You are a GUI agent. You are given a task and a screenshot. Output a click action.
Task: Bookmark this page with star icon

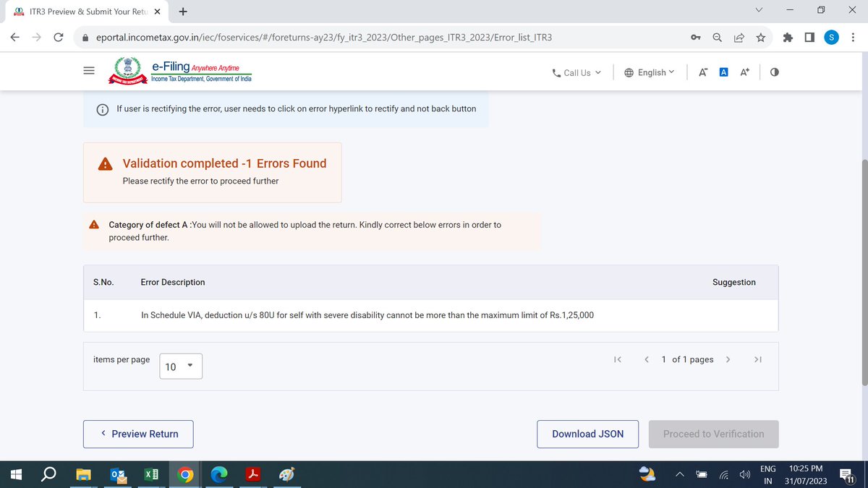pyautogui.click(x=760, y=38)
